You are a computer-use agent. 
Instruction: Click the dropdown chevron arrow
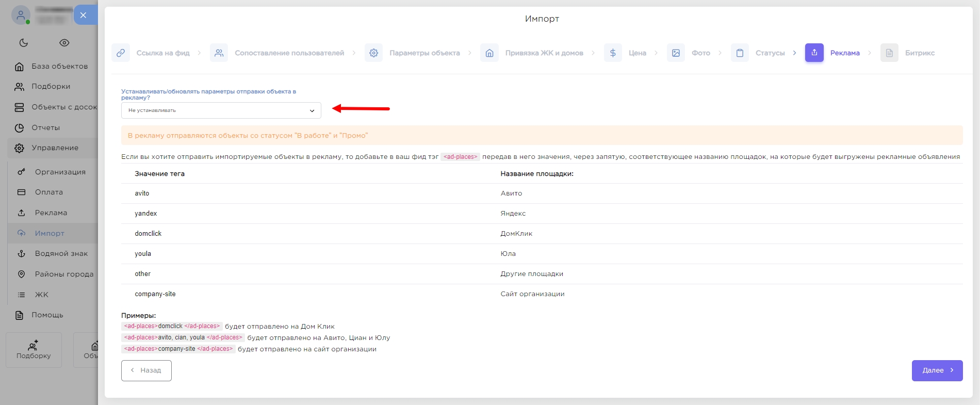[x=312, y=110]
